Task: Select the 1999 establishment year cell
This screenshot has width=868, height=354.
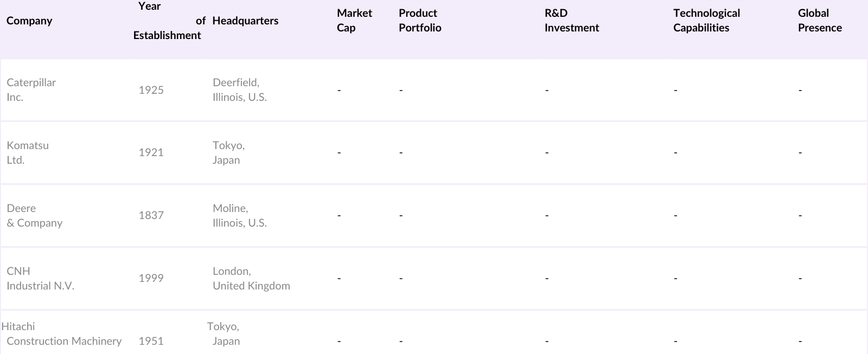Action: (151, 279)
